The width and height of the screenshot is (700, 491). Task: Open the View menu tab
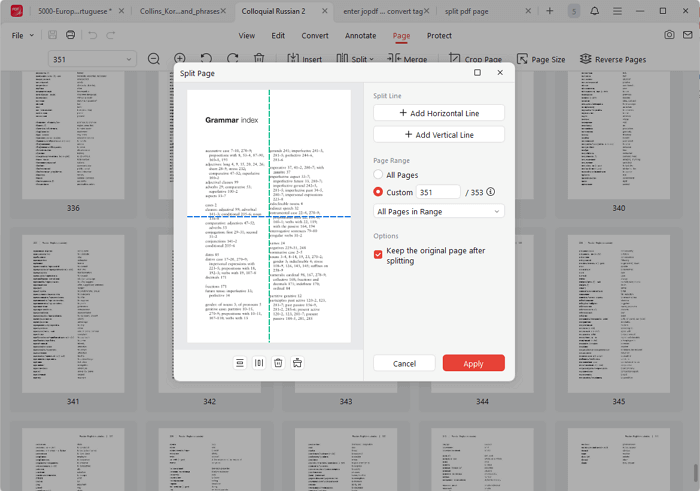(246, 36)
